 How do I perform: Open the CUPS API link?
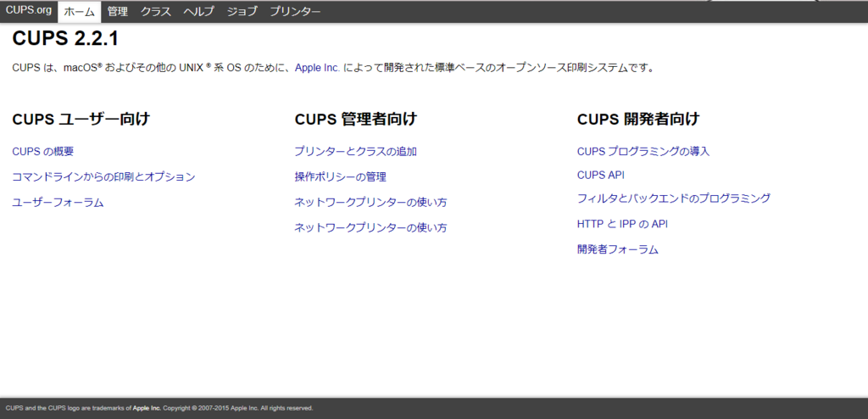click(601, 175)
